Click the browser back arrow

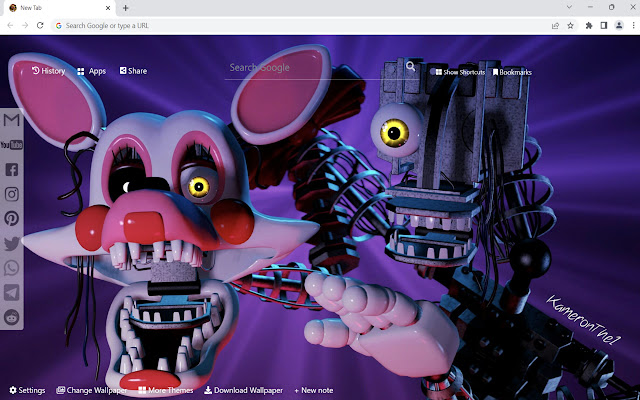click(x=10, y=25)
